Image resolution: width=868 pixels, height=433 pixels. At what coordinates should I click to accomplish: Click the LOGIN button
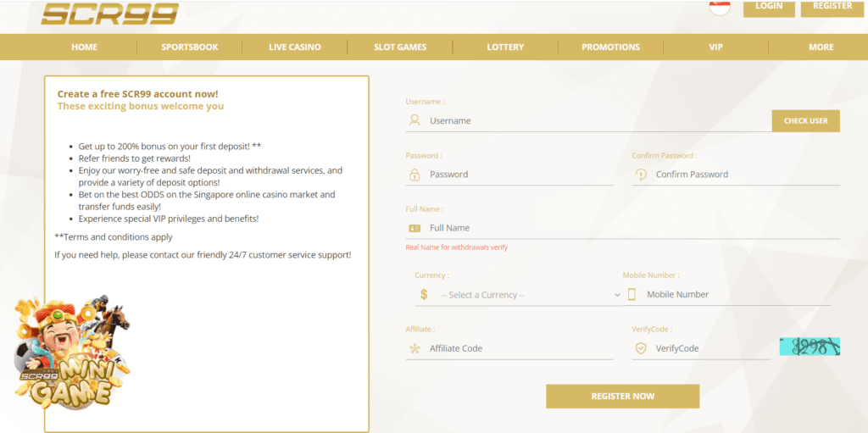(769, 8)
